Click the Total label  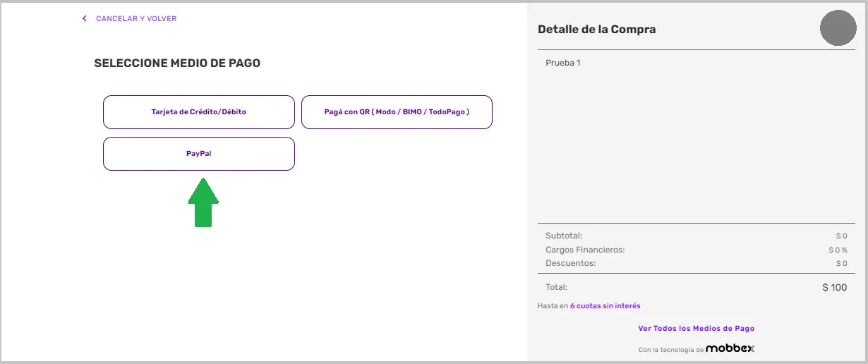556,287
